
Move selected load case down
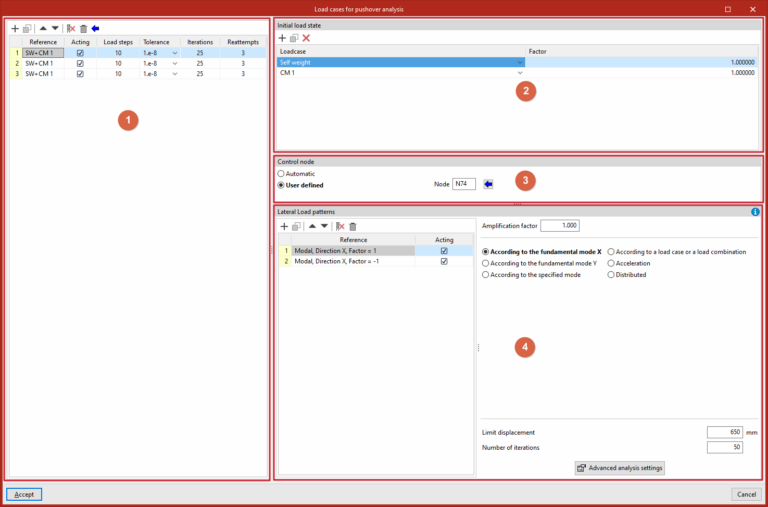click(x=55, y=28)
